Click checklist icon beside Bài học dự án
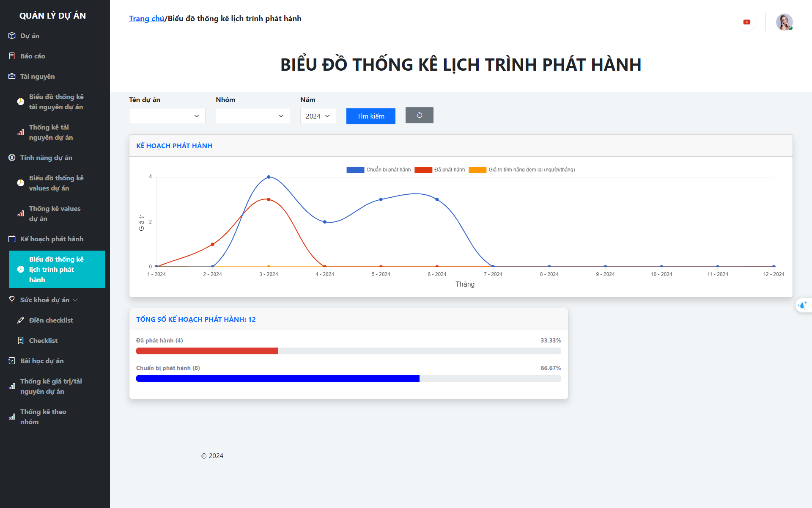Image resolution: width=812 pixels, height=508 pixels. (x=12, y=361)
